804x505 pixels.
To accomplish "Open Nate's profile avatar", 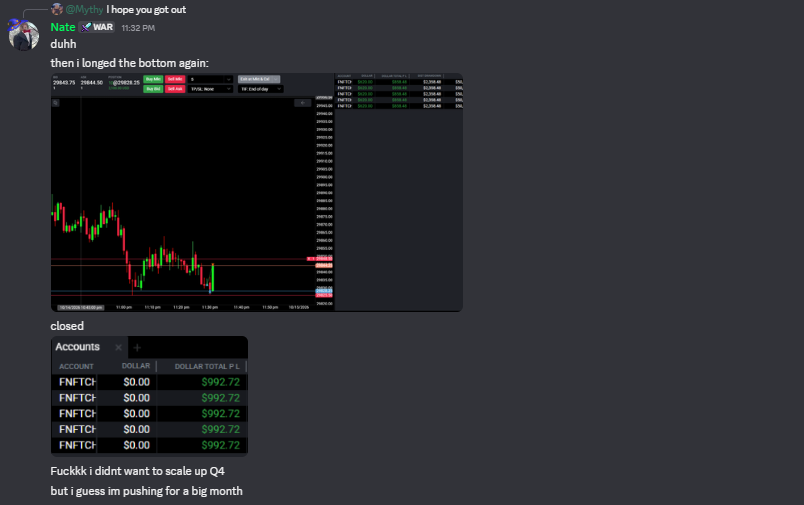I will [x=24, y=35].
